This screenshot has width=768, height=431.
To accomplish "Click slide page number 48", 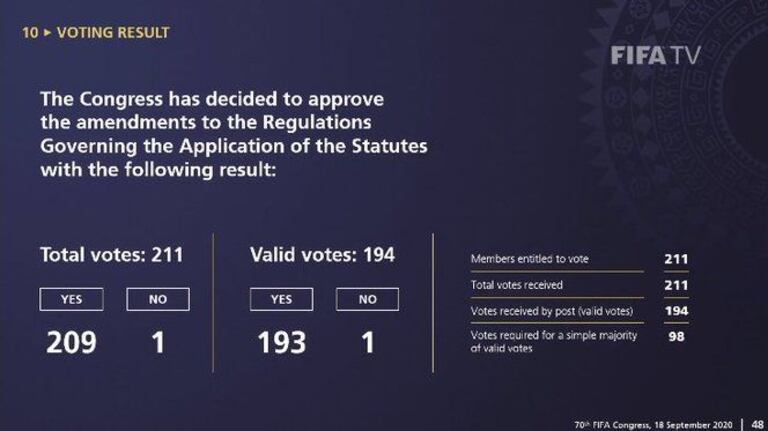I will 757,423.
